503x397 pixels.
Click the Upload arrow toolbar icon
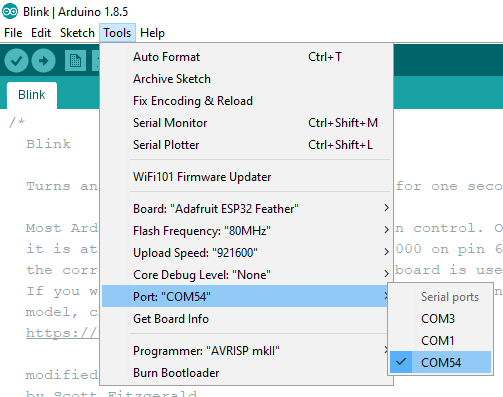point(43,60)
